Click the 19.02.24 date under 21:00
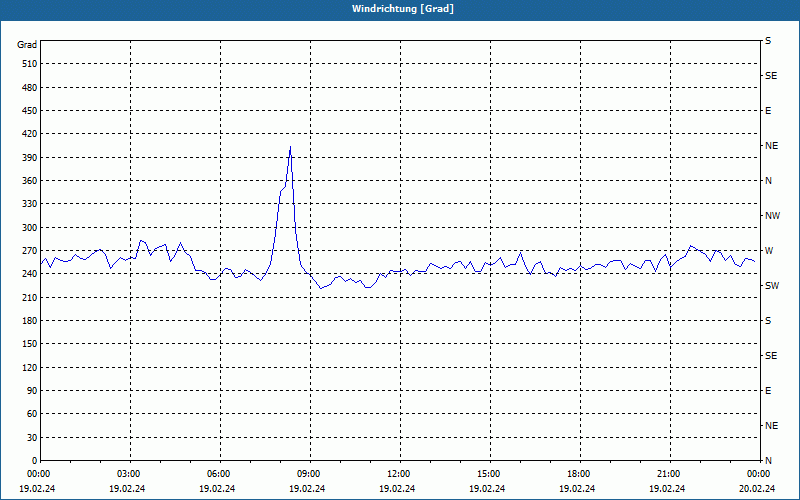Viewport: 800px width, 500px height. pos(667,488)
